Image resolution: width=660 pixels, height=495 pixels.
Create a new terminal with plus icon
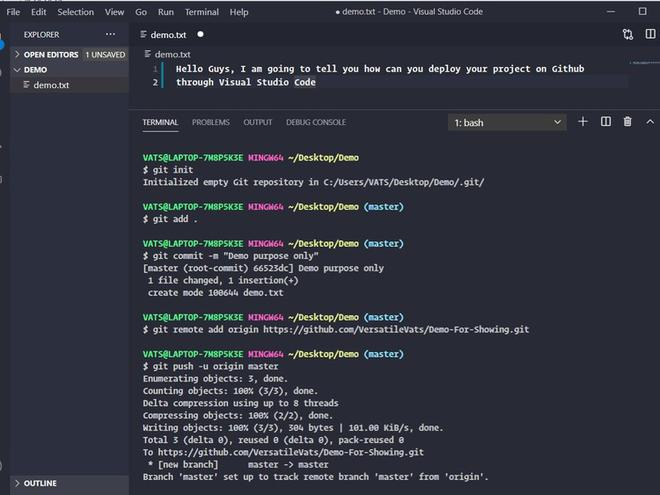tap(583, 122)
